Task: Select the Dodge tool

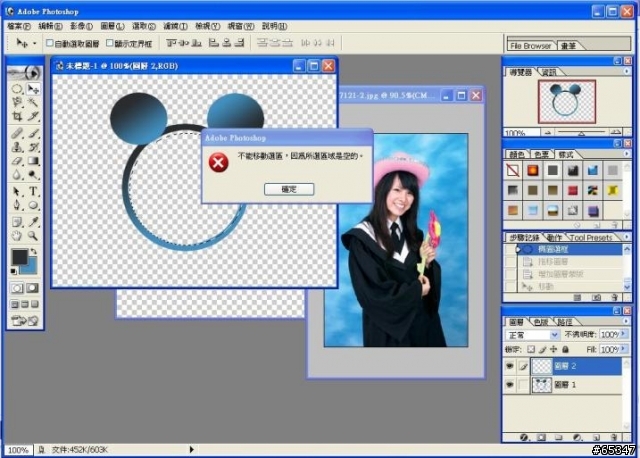Action: 33,175
